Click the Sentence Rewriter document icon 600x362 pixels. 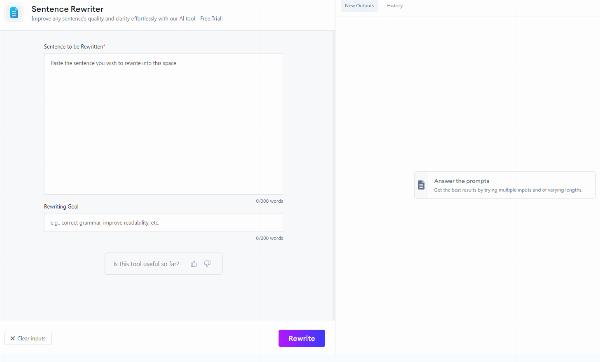pos(14,13)
